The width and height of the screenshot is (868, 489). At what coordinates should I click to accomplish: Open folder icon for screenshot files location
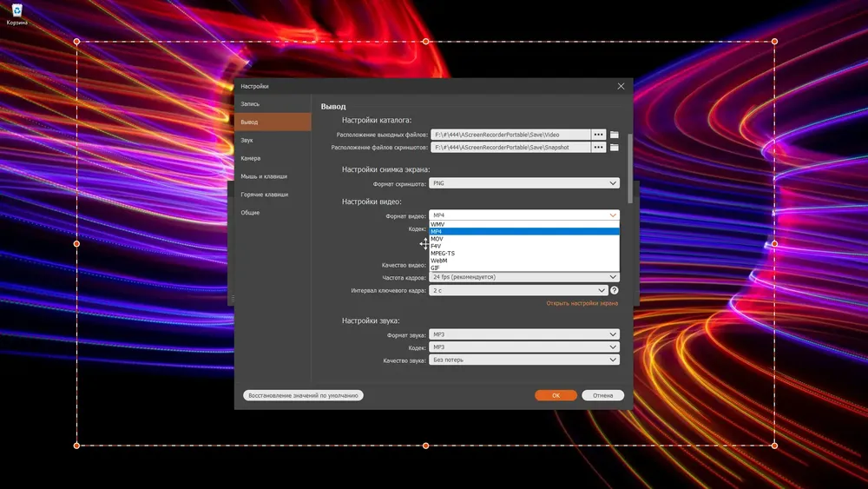tap(614, 148)
